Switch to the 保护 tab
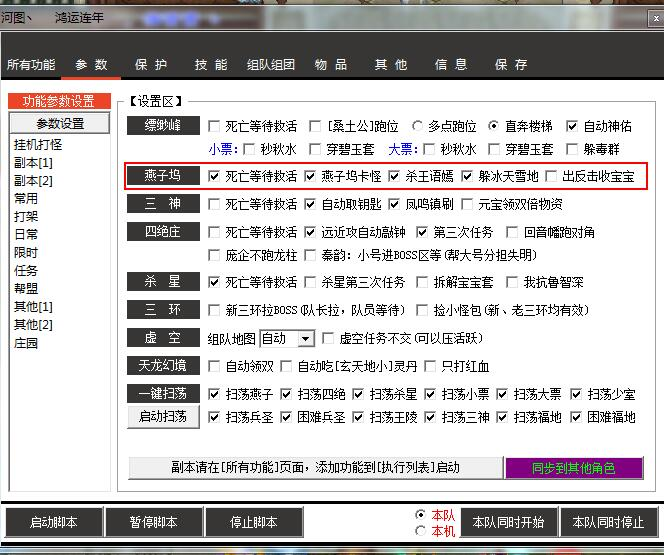This screenshot has height=555, width=664. point(151,64)
